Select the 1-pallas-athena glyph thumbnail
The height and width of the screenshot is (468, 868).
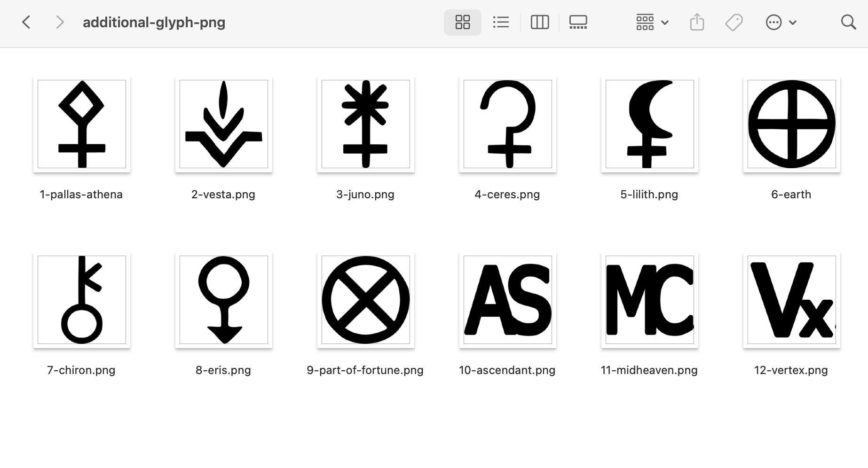82,124
